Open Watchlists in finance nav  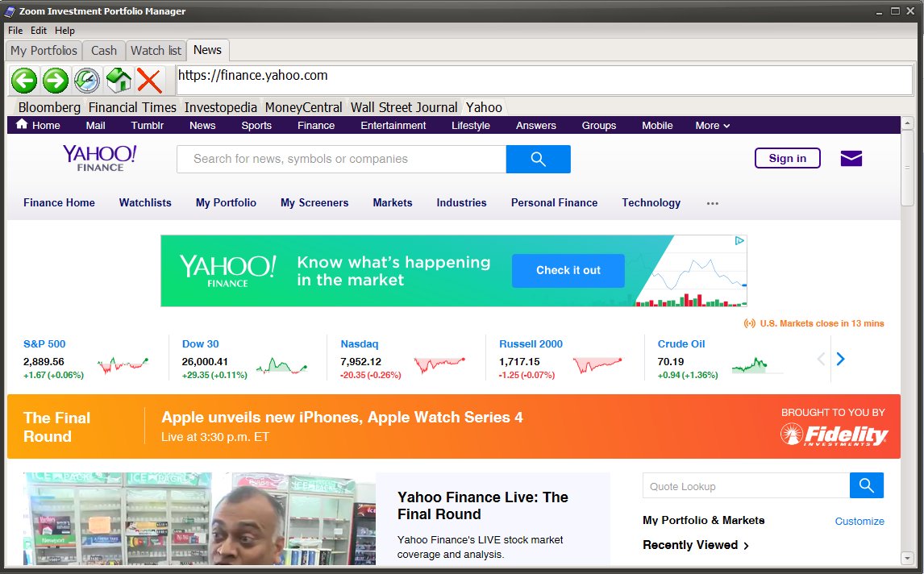pyautogui.click(x=145, y=202)
